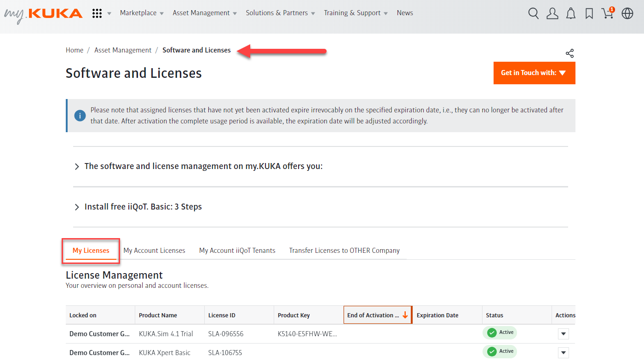Switch to My Account Licenses tab
Screen dimensions: 644x362
click(x=154, y=251)
